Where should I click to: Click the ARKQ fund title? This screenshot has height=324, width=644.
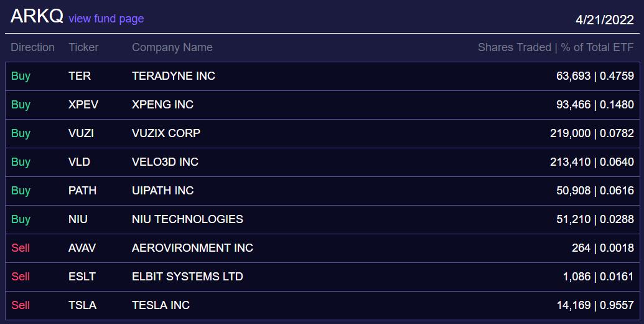click(37, 17)
